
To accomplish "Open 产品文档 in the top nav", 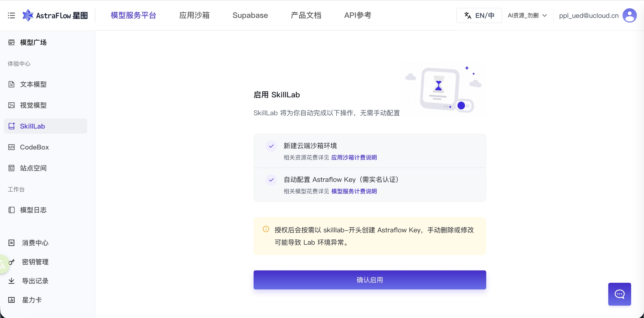I will point(306,15).
